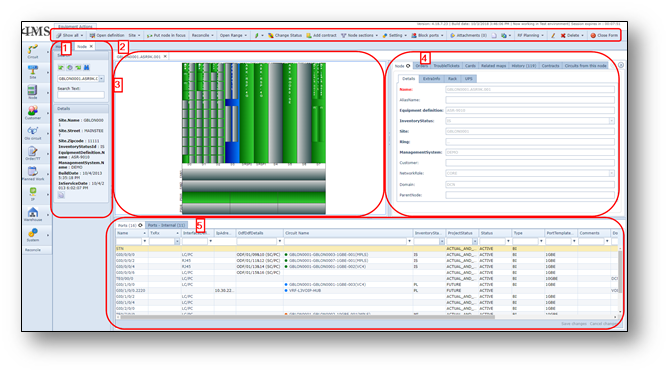The width and height of the screenshot is (670, 374).
Task: Click the round close icon right of node tabs
Action: pyautogui.click(x=621, y=65)
